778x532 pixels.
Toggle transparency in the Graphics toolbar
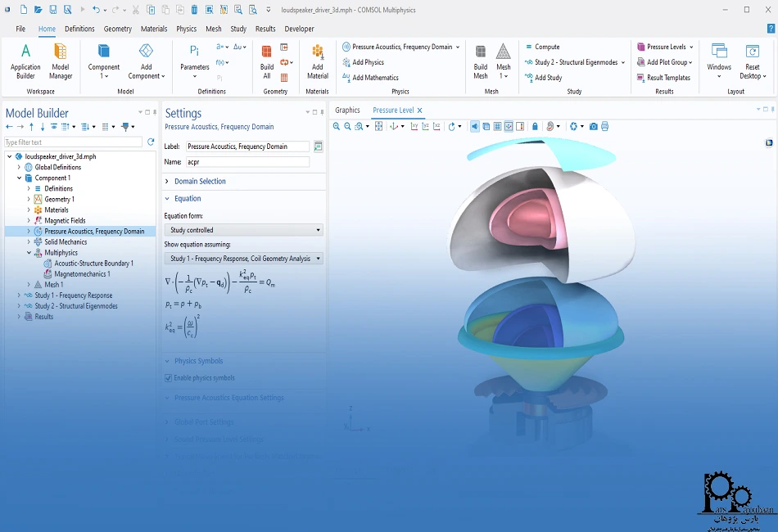[486, 126]
